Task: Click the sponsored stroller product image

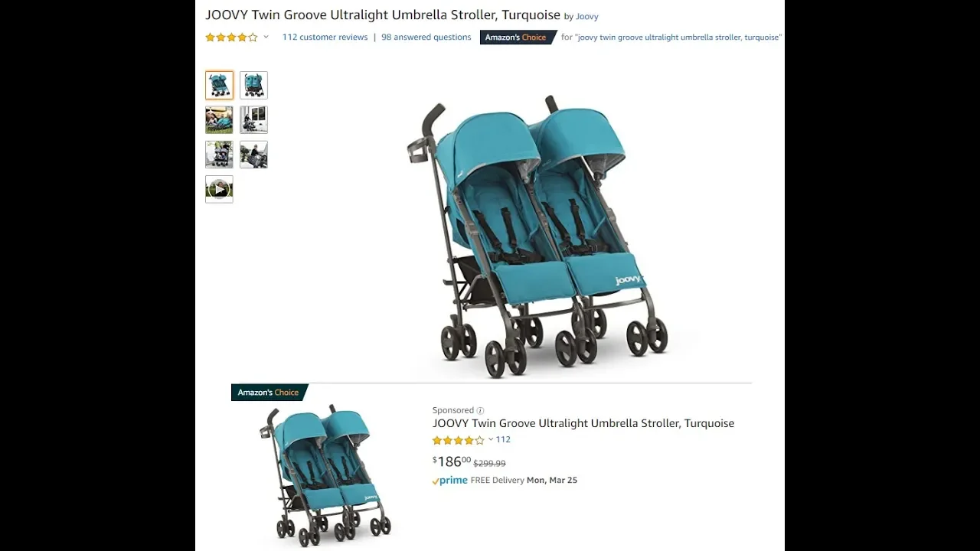Action: tap(325, 474)
